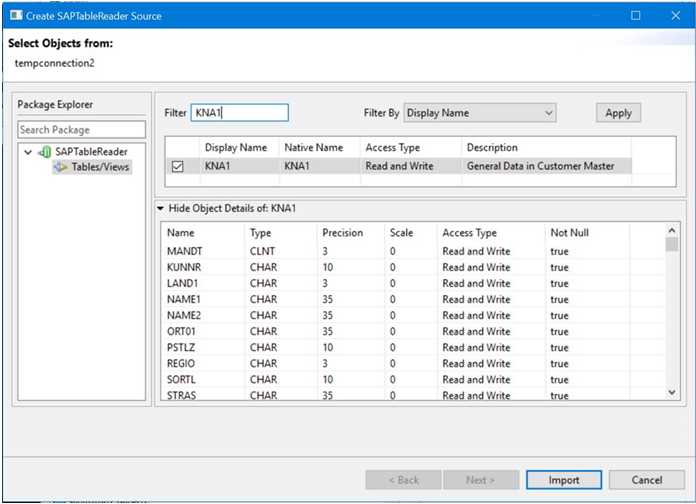Uncheck the KNA1 table checkbox
The image size is (696, 504).
(x=177, y=166)
